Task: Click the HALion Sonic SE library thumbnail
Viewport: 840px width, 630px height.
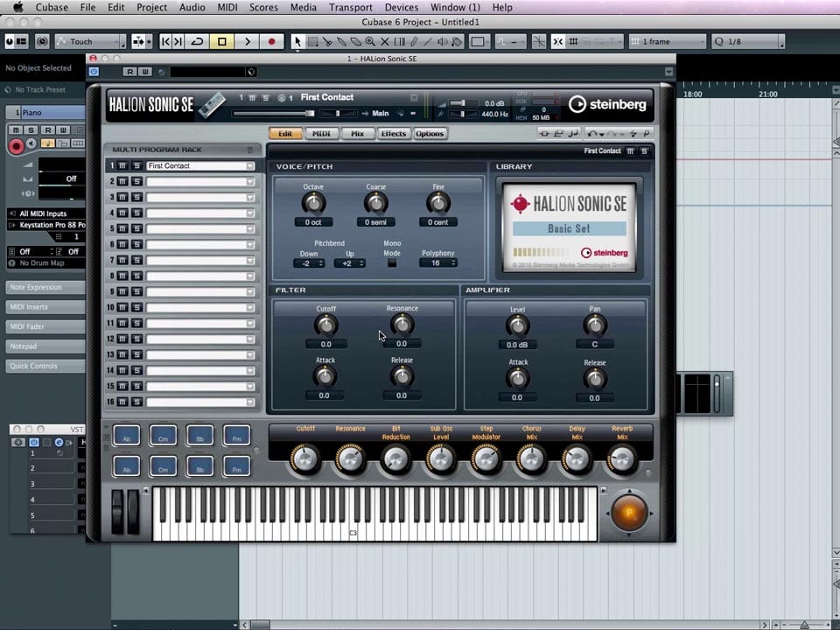Action: [x=570, y=227]
